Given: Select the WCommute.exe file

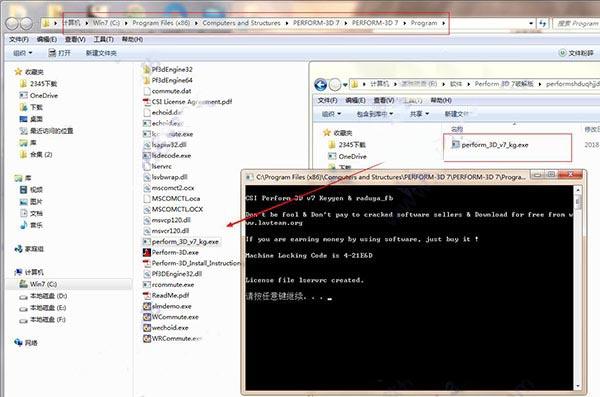Looking at the screenshot, I should (x=171, y=317).
